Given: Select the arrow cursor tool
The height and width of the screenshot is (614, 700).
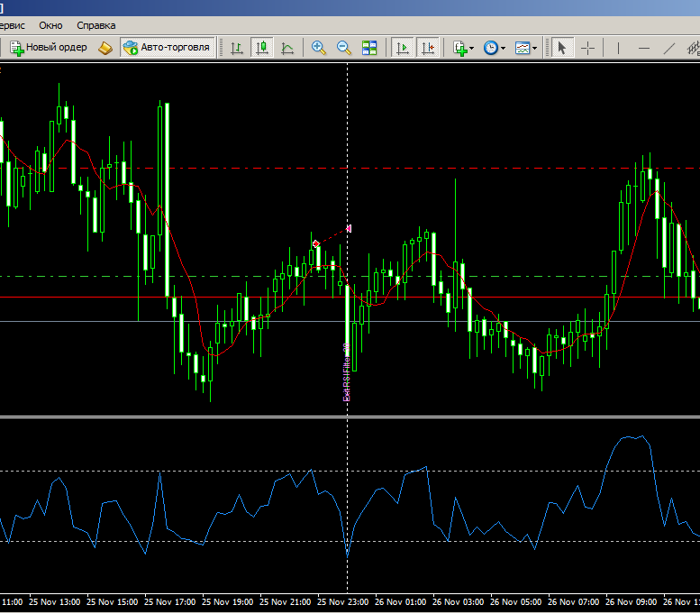Looking at the screenshot, I should pos(561,48).
